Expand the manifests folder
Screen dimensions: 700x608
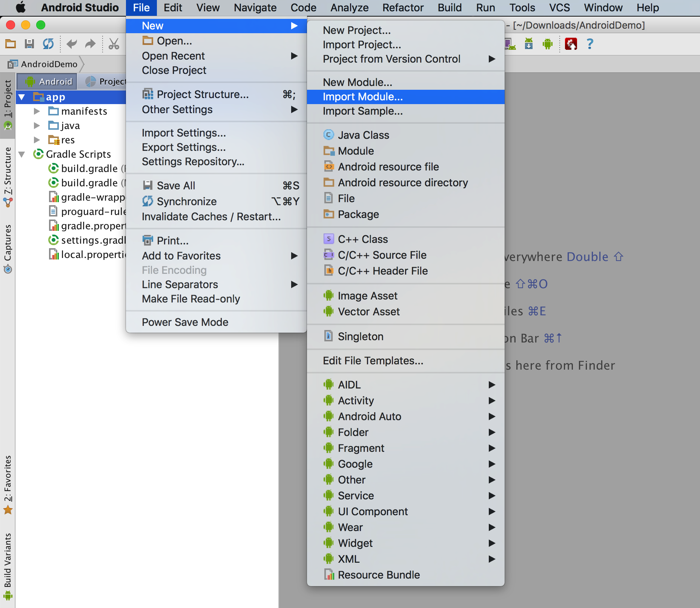[37, 111]
